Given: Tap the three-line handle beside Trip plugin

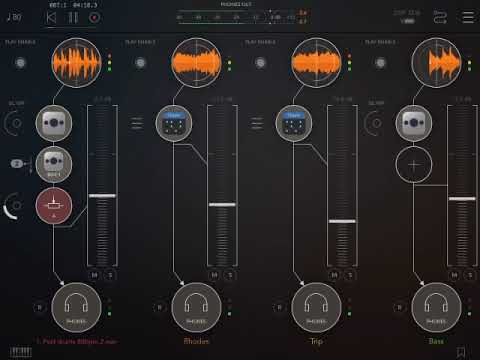Looking at the screenshot, I should pyautogui.click(x=257, y=123).
